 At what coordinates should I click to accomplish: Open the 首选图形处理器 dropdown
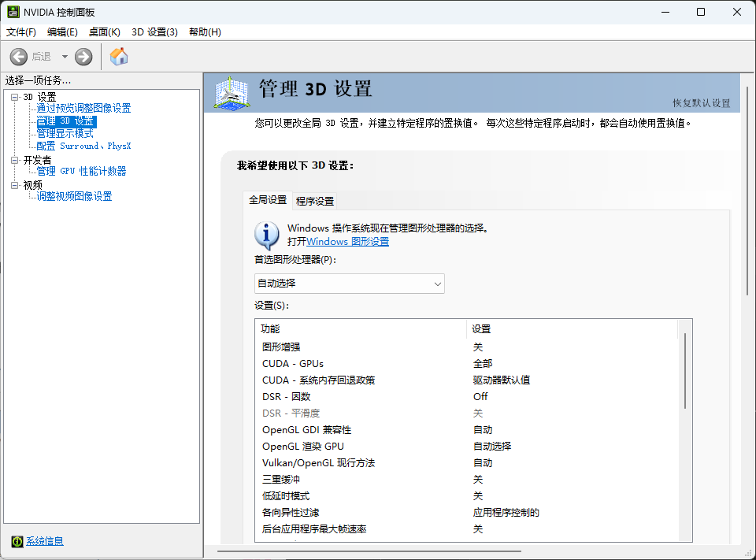click(x=350, y=284)
